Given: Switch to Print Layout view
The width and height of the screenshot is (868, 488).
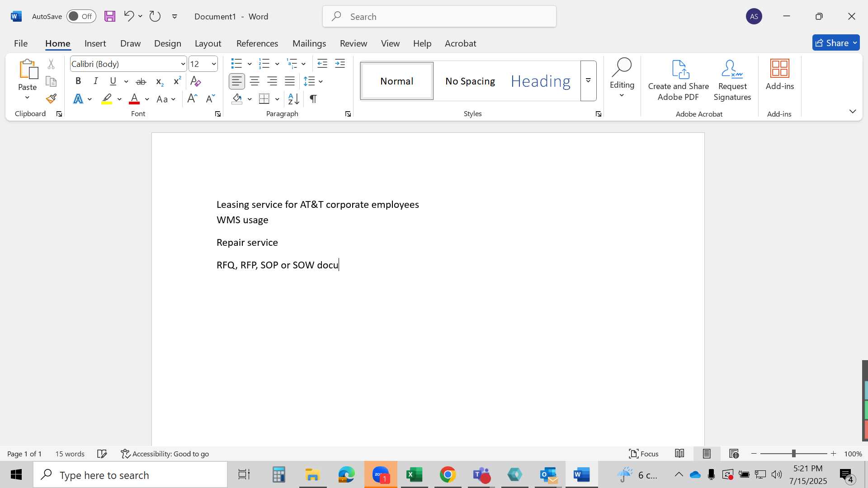Looking at the screenshot, I should (x=707, y=454).
